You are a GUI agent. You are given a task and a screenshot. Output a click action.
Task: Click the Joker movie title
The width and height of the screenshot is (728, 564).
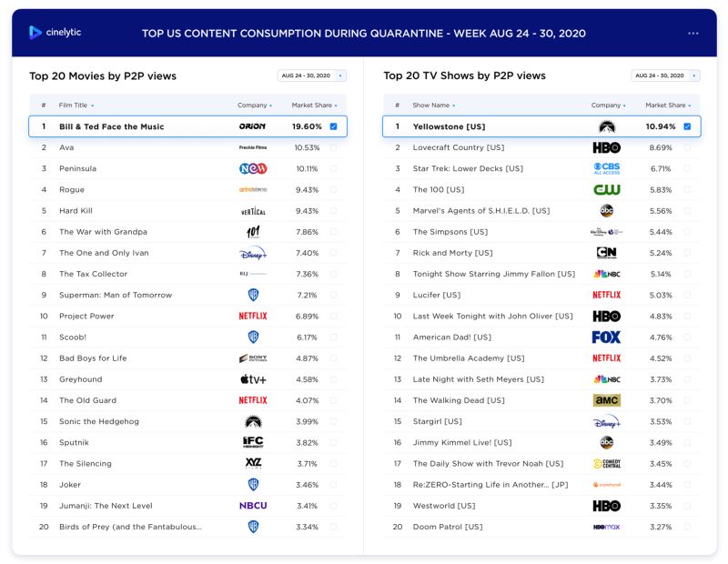pyautogui.click(x=70, y=485)
